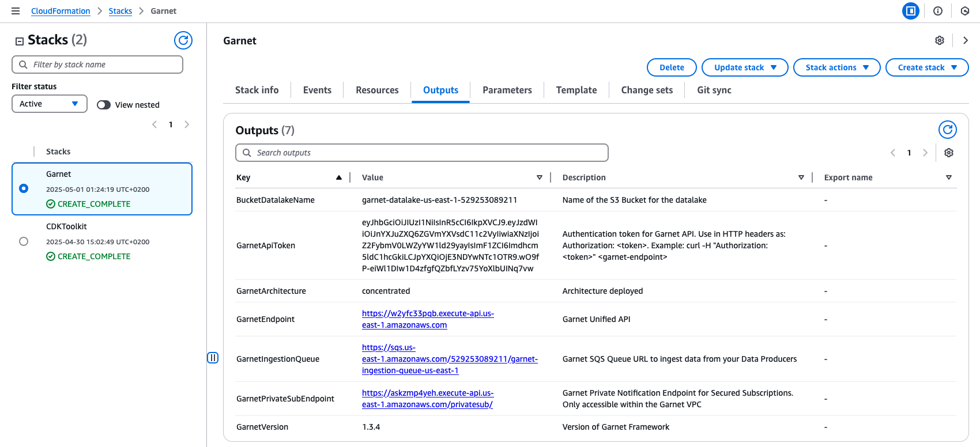This screenshot has height=447, width=980.
Task: Switch to the Resources tab
Action: click(377, 90)
